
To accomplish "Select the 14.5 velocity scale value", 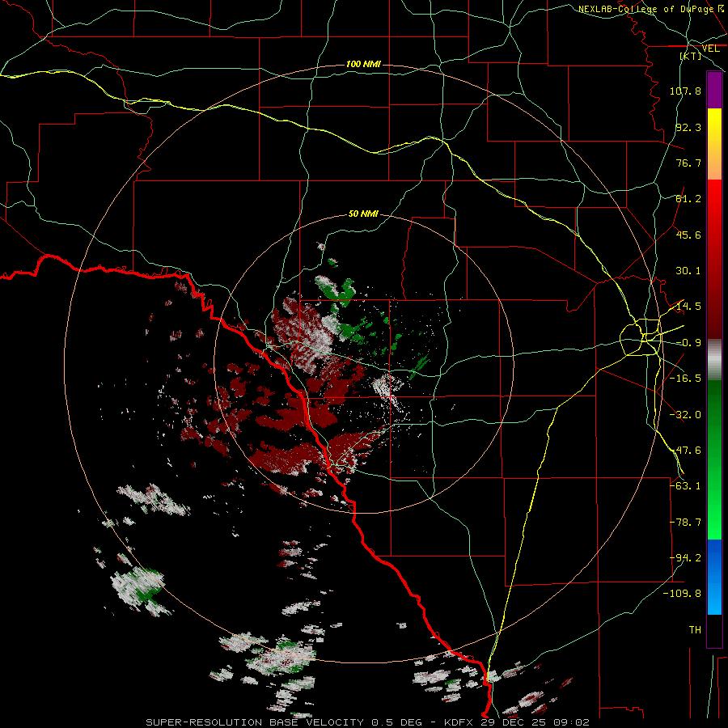I will point(688,307).
